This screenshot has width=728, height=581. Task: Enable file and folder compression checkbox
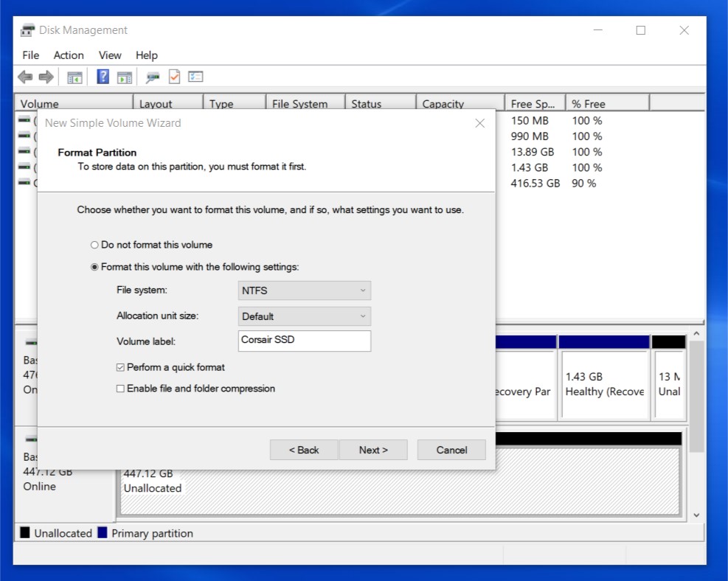(120, 389)
